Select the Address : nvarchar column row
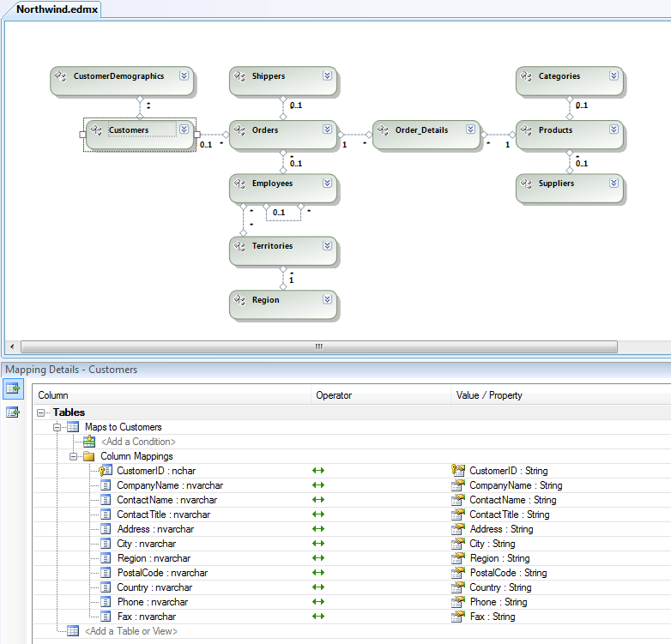Viewport: 671px width, 644px height. coord(155,529)
